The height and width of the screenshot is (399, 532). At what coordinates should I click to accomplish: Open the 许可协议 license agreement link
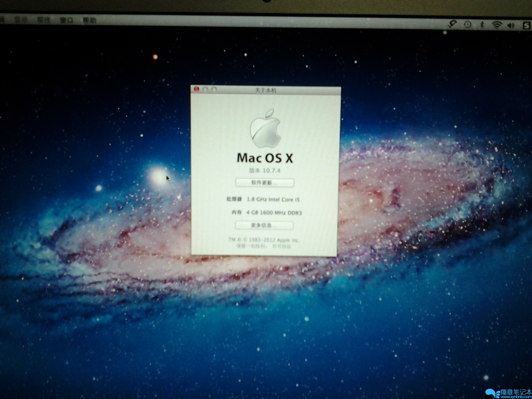[282, 246]
